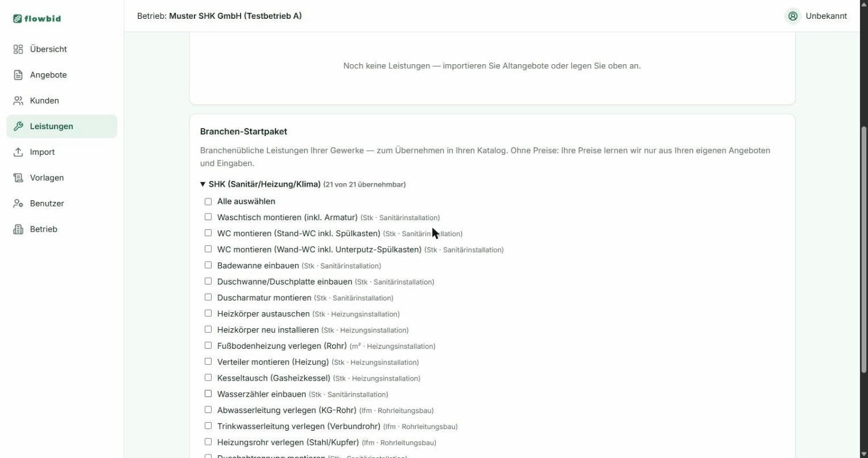Viewport: 868px width, 458px height.
Task: Click the scrollbar up arrow
Action: (x=863, y=4)
